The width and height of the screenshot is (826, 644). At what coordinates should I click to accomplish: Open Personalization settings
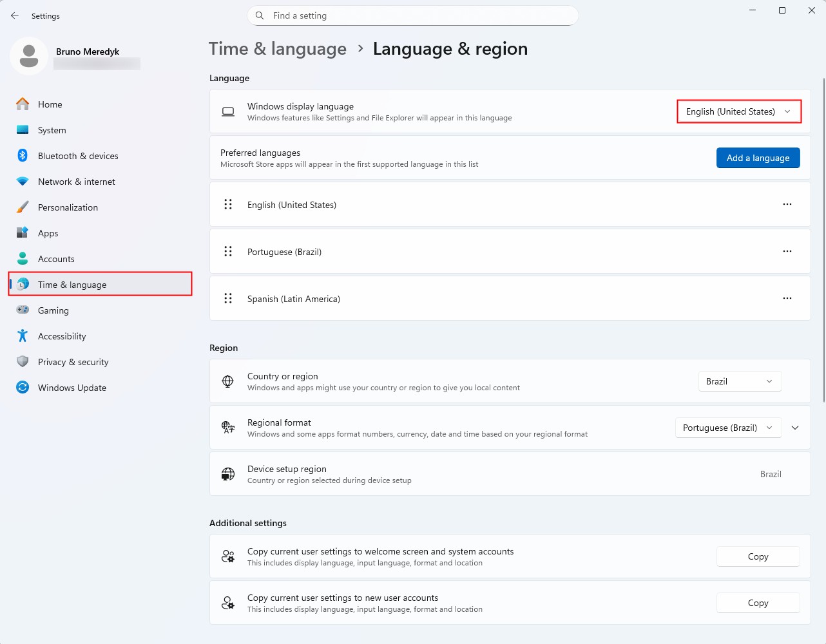101,207
